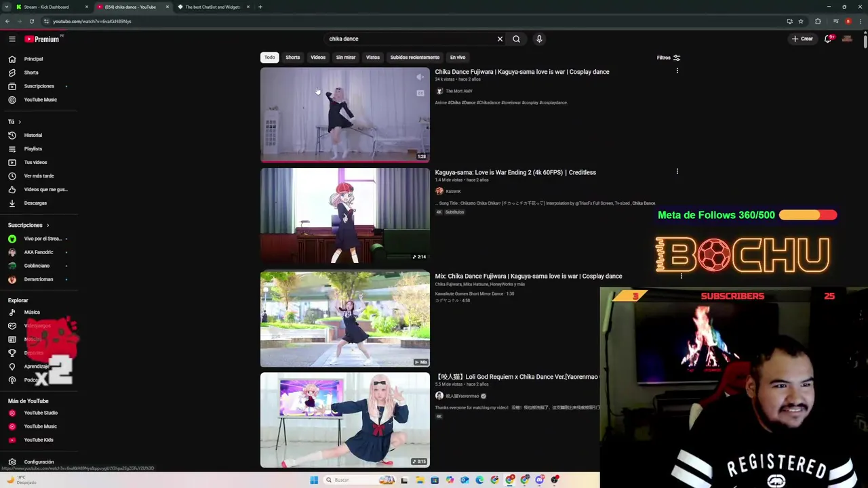Open YouTube Studio in the sidebar

(41, 413)
